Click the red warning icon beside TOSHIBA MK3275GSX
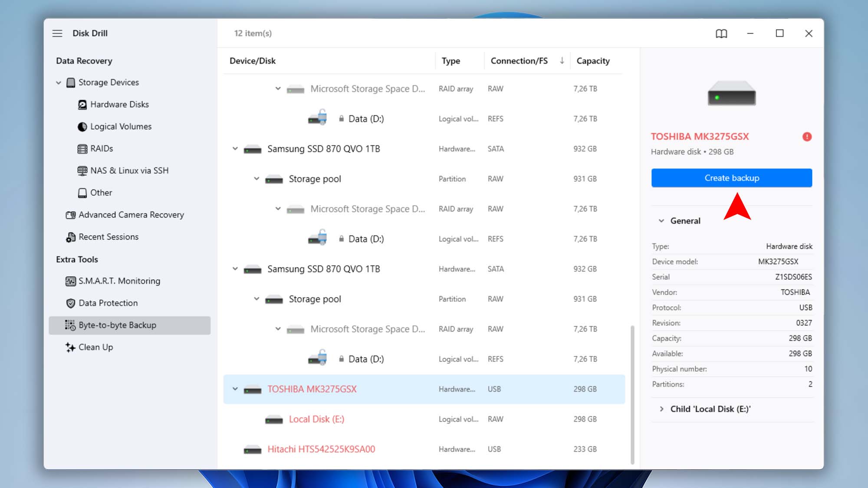Viewport: 868px width, 488px height. click(807, 137)
